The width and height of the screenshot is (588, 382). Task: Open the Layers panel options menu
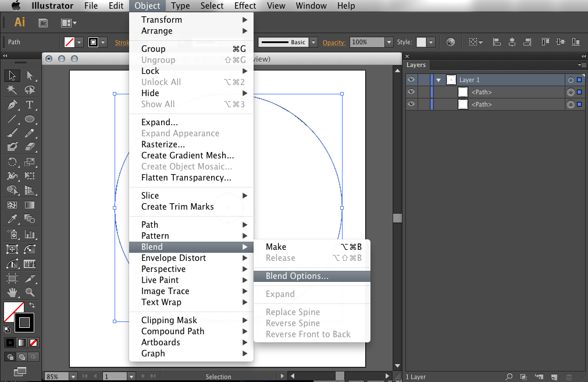(x=582, y=65)
